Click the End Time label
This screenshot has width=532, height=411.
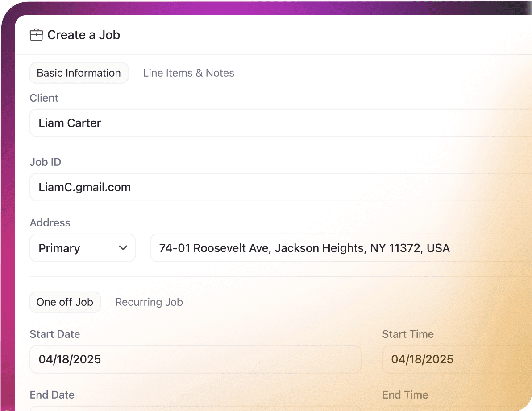pos(405,395)
